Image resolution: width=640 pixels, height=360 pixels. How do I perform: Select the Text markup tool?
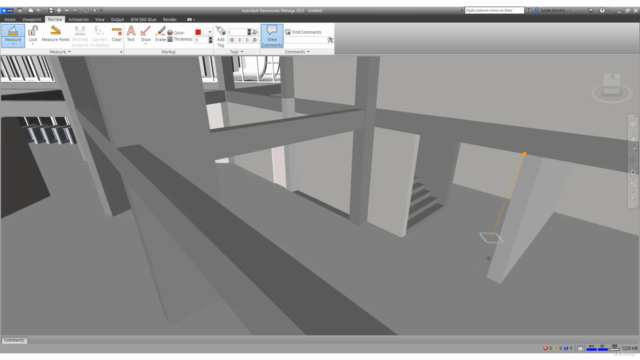tap(131, 34)
